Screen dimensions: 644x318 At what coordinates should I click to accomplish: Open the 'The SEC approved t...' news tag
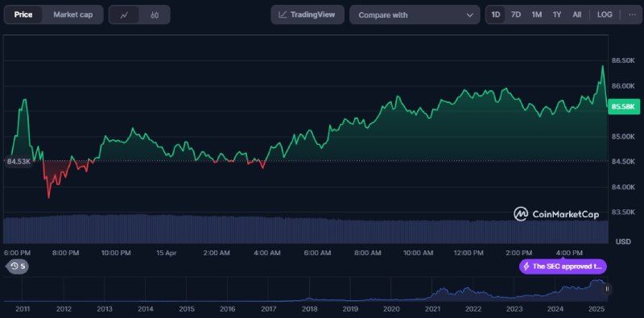[563, 266]
